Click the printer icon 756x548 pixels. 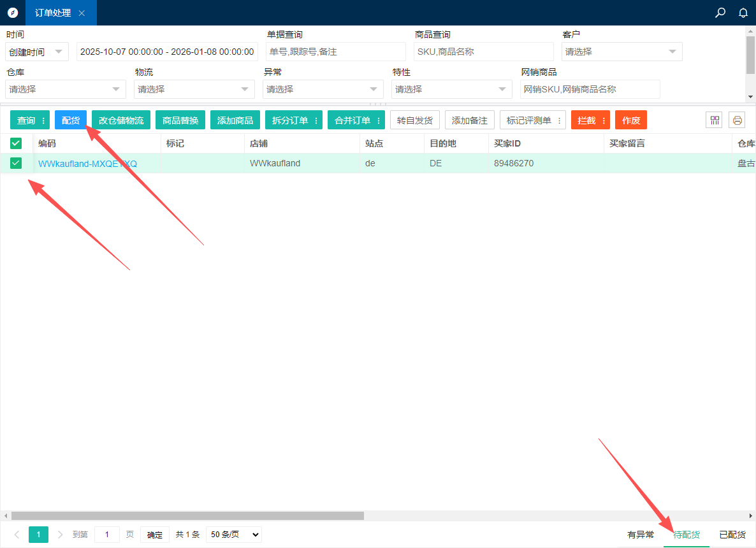click(x=738, y=120)
